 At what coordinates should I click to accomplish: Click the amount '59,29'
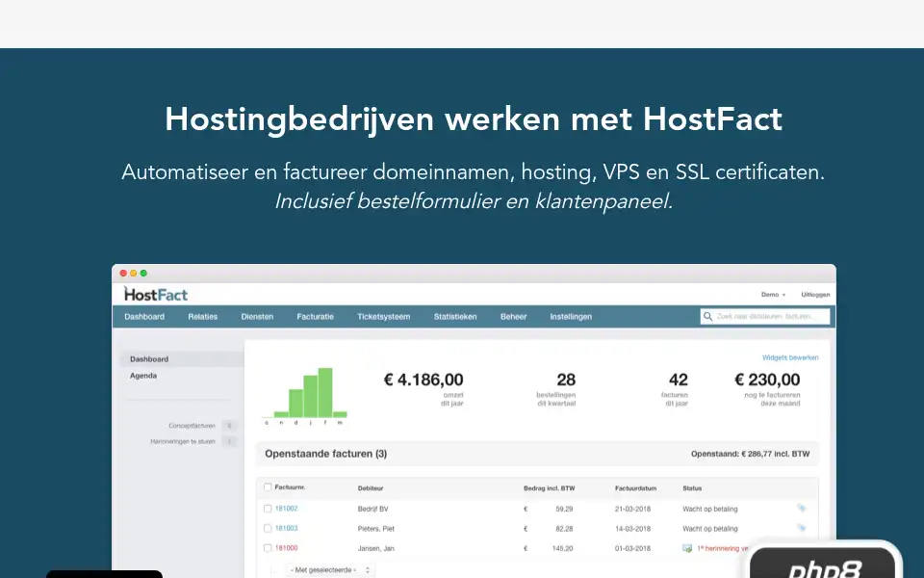pos(565,509)
